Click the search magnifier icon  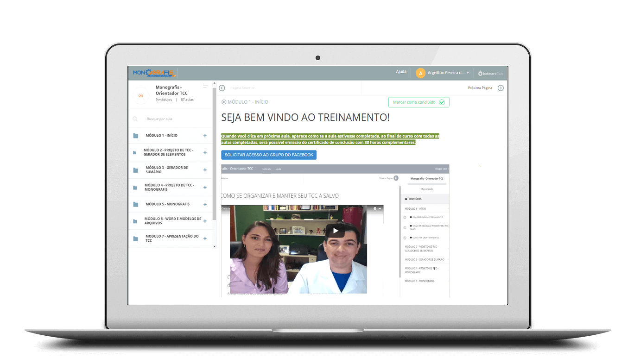tap(135, 119)
